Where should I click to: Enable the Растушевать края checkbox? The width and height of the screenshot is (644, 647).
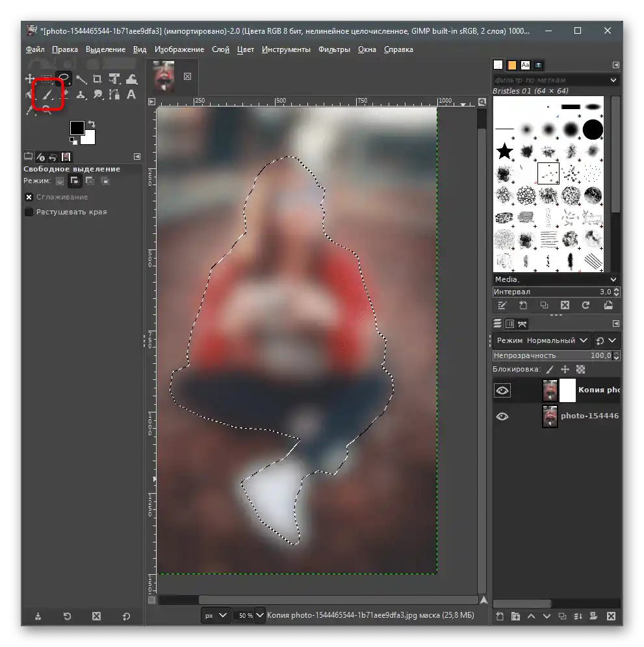pyautogui.click(x=29, y=212)
